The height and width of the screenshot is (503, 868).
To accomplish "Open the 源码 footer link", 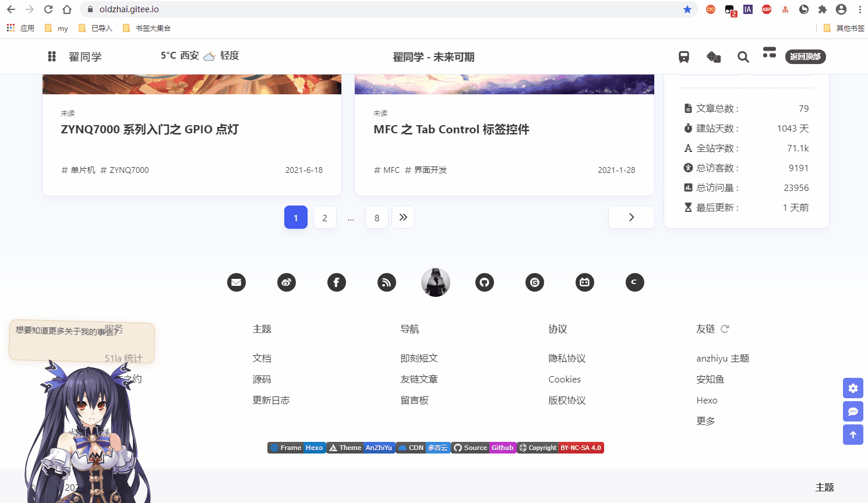I will 262,379.
